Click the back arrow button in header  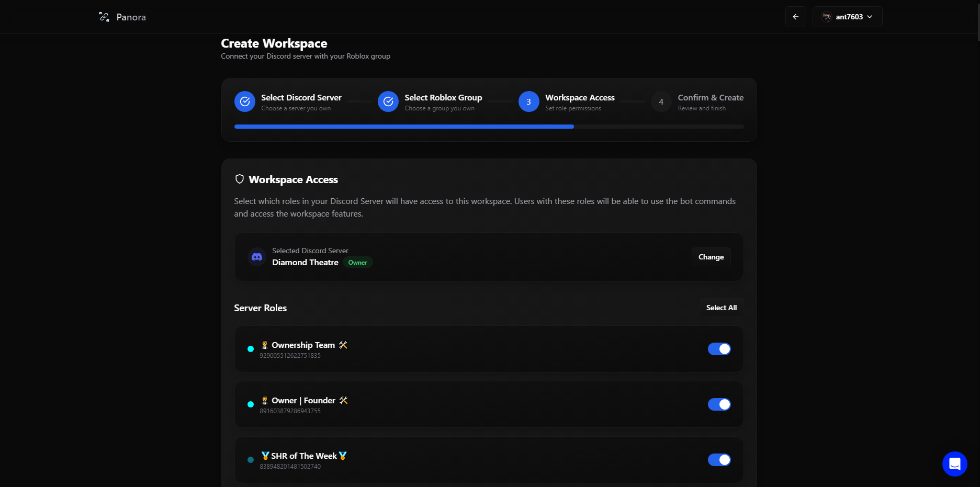[795, 17]
